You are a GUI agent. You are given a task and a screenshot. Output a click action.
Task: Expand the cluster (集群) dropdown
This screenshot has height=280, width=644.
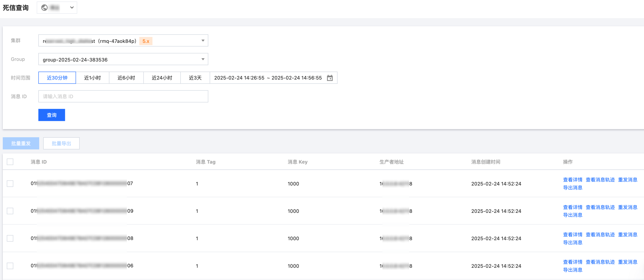tap(203, 41)
